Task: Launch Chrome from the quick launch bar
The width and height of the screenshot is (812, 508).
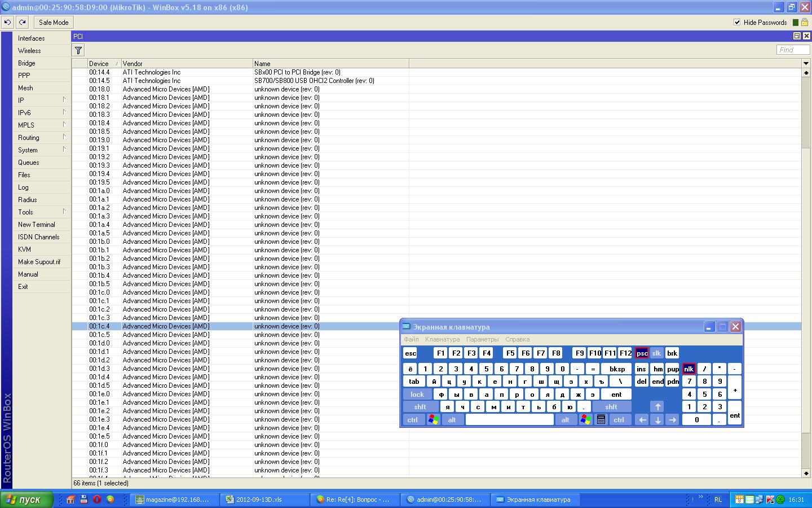Action: click(x=110, y=500)
